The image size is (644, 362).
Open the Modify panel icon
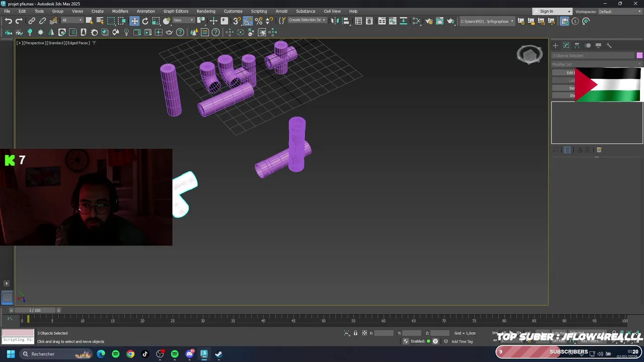pyautogui.click(x=566, y=45)
